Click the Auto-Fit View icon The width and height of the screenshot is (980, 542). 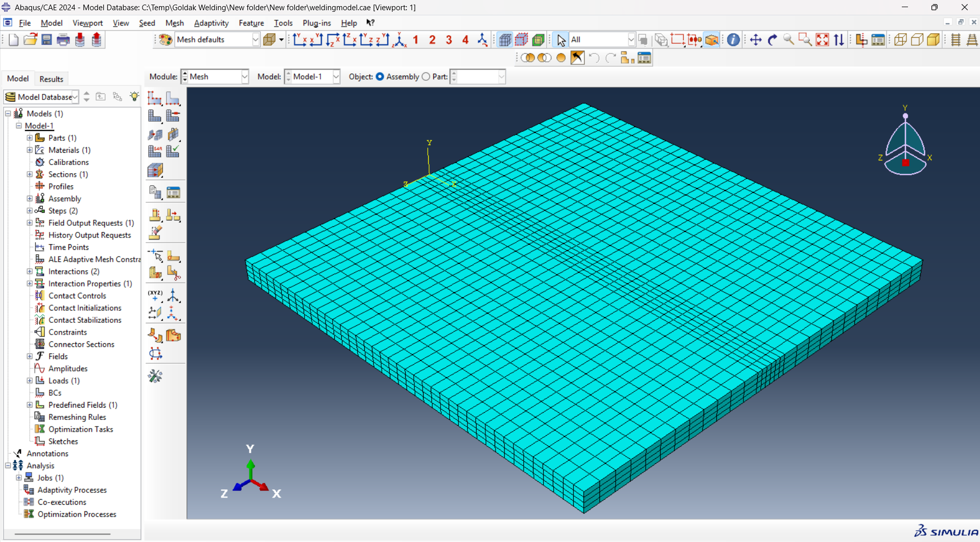click(822, 40)
